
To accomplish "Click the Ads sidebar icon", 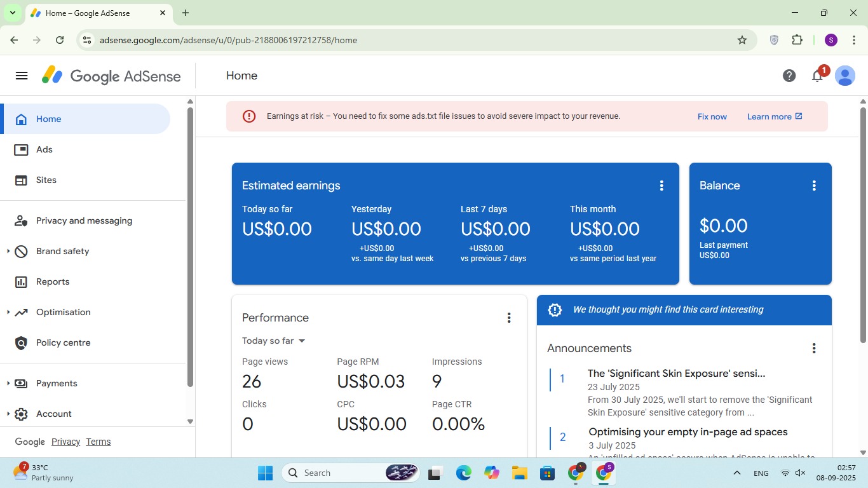I will [21, 149].
